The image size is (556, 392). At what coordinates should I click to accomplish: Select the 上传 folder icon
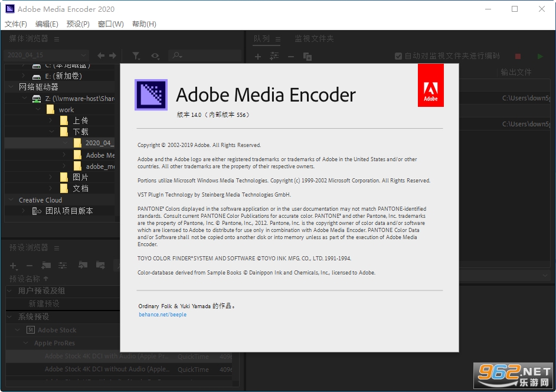(x=64, y=120)
